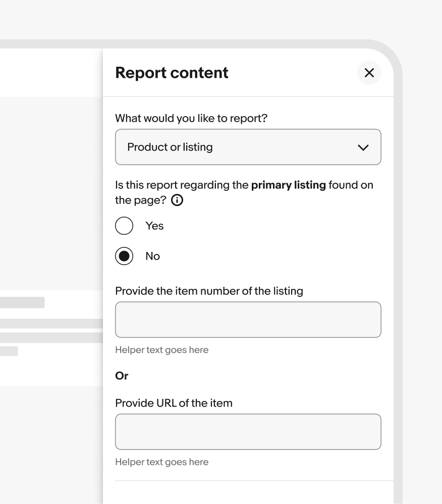
Task: Open the Product or listing dropdown
Action: point(248,147)
